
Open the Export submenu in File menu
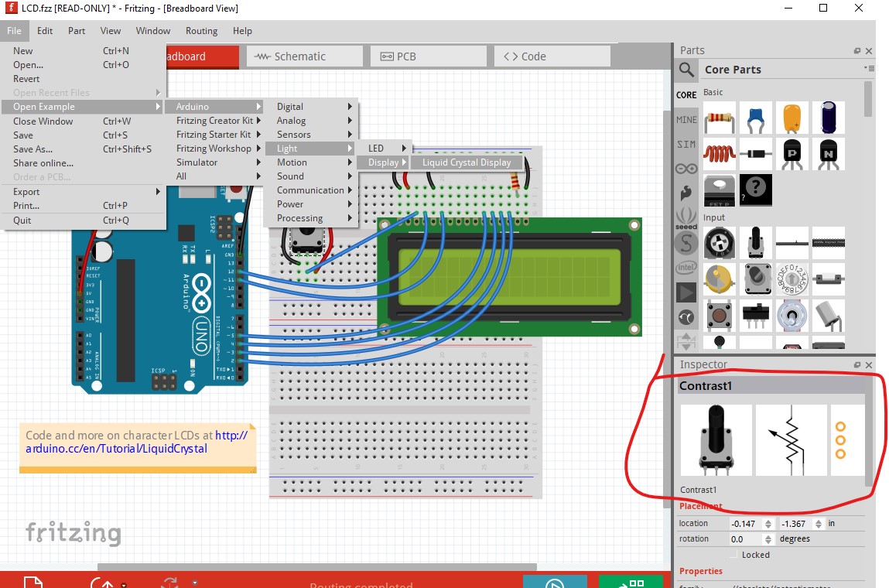[x=26, y=191]
